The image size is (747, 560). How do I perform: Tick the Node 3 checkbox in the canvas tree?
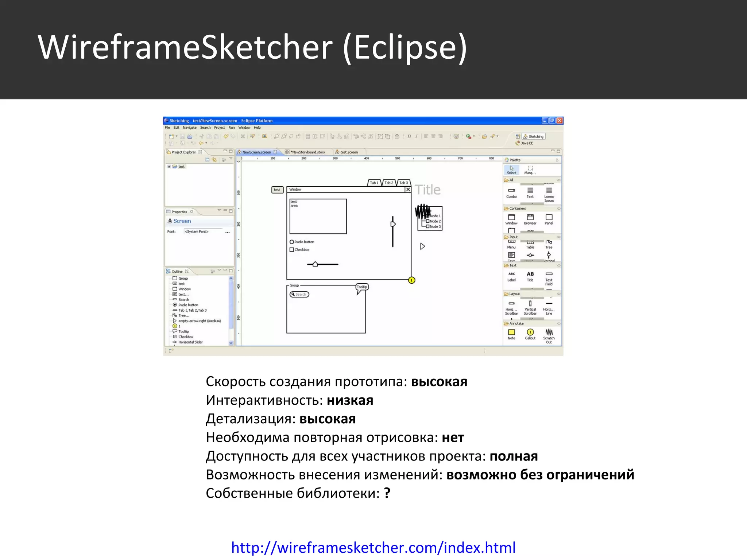tap(428, 226)
